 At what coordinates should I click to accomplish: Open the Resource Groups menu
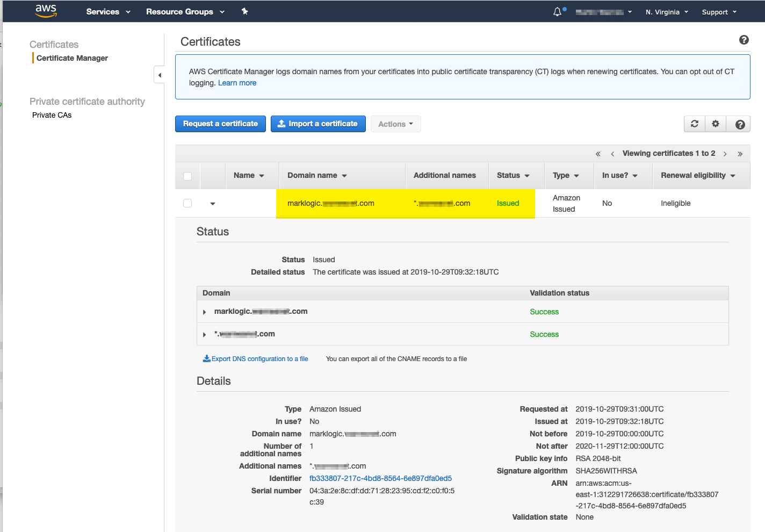pos(185,11)
